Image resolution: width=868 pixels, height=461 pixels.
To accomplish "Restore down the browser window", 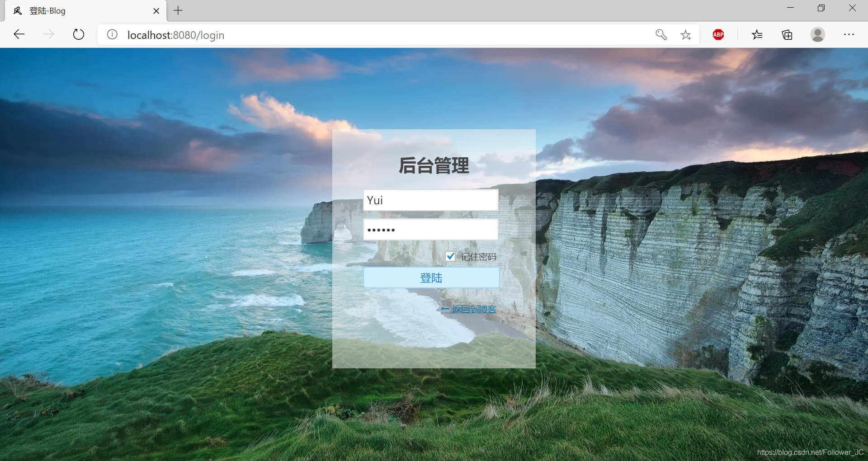I will [821, 8].
